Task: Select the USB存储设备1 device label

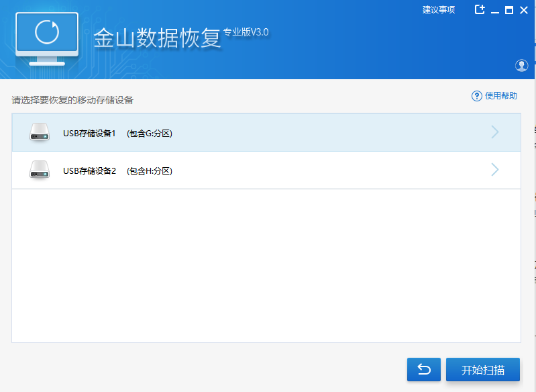Action: click(90, 134)
